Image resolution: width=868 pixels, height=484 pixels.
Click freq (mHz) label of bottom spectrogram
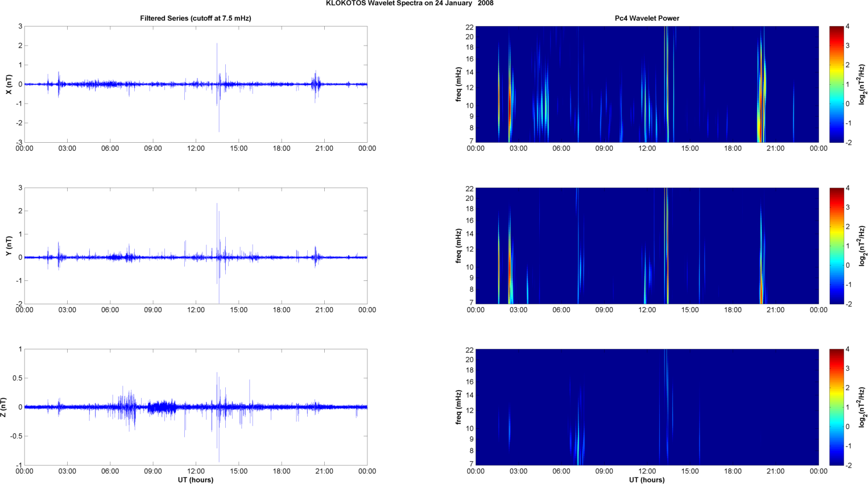click(458, 407)
